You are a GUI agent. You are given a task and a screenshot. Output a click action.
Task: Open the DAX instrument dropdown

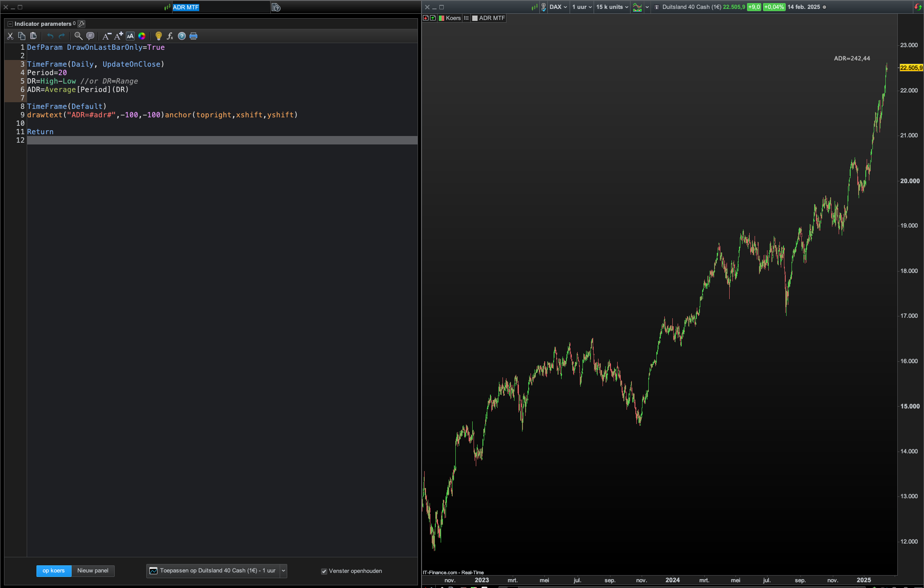[x=558, y=7]
